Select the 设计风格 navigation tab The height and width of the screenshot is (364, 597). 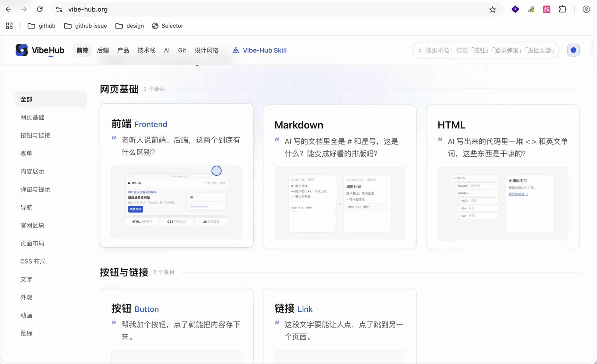click(x=206, y=50)
